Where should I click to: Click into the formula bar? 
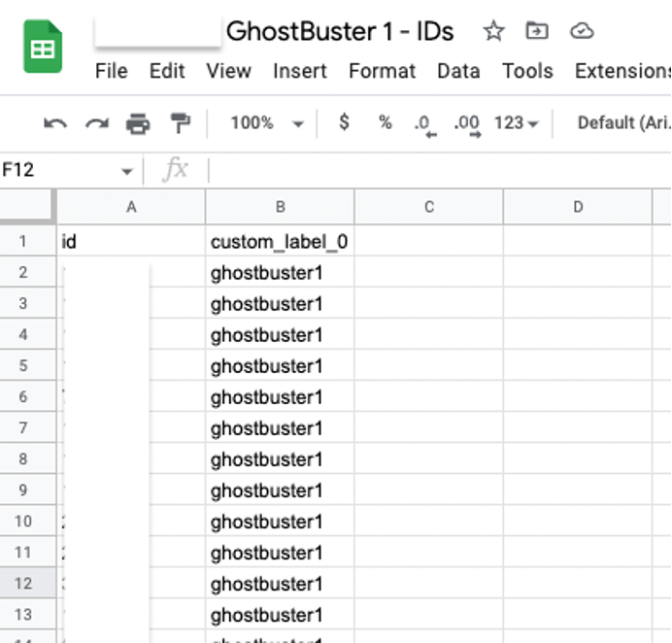tap(440, 170)
